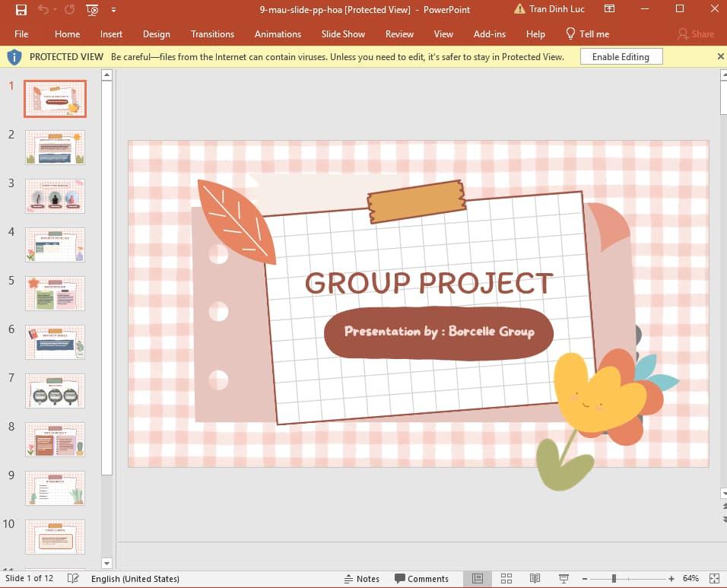Click the Start From Beginning slideshow icon
This screenshot has width=727, height=588.
(x=91, y=10)
